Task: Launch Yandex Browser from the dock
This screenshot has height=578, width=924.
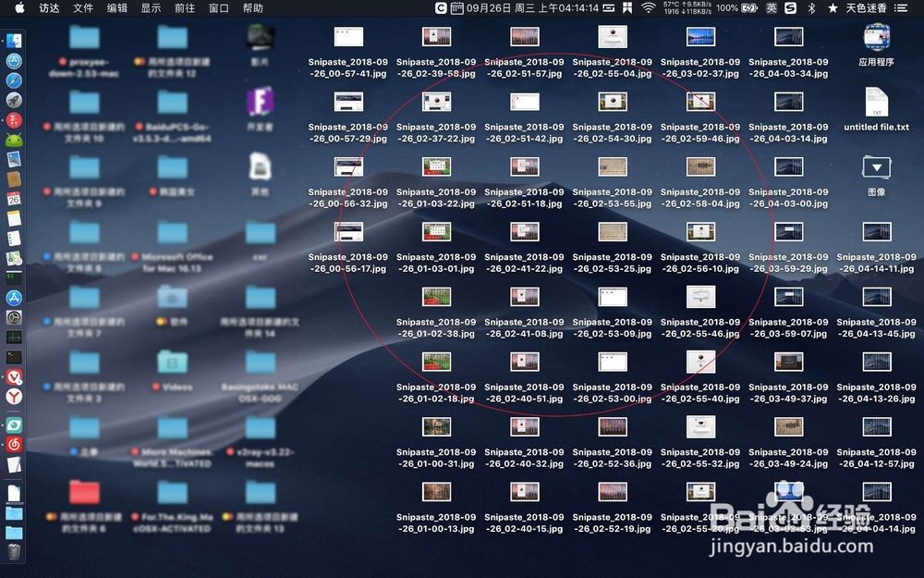Action: pos(12,398)
